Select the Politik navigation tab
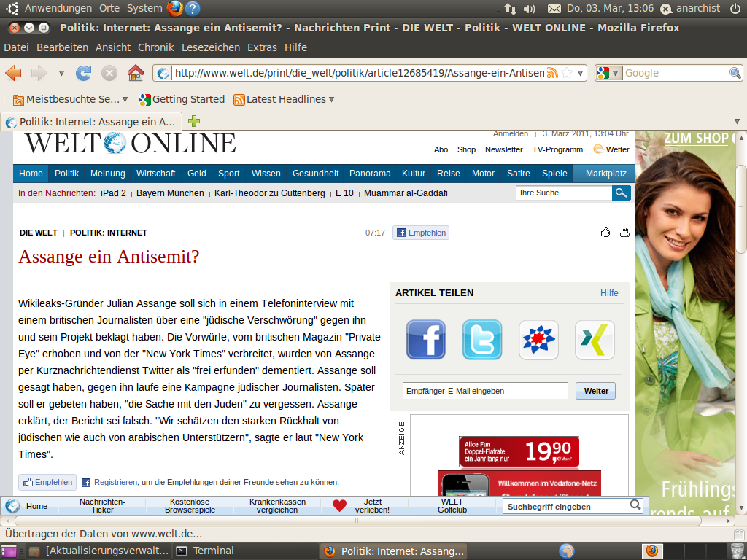Image resolution: width=747 pixels, height=560 pixels. click(x=66, y=174)
